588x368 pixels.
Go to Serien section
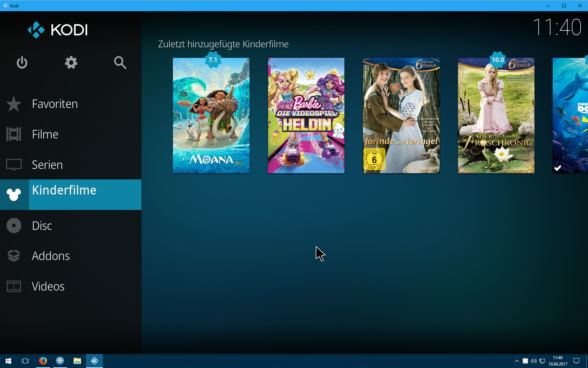coord(71,165)
